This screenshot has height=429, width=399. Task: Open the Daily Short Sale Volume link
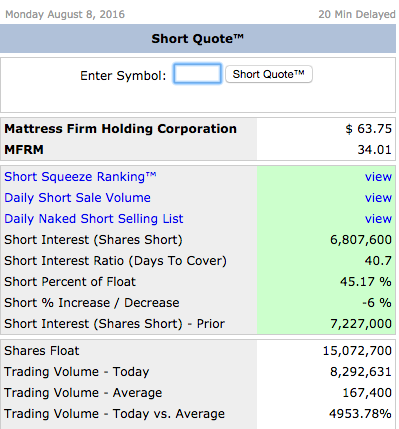pyautogui.click(x=77, y=198)
